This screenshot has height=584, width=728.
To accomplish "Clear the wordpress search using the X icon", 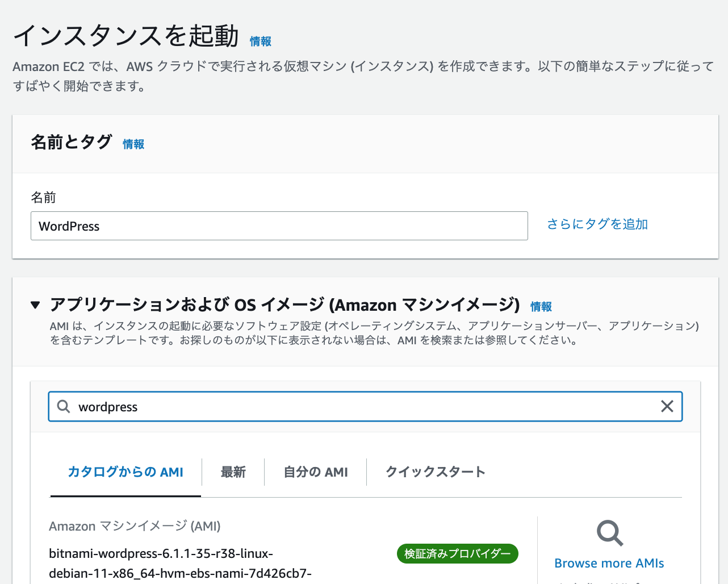I will click(x=667, y=406).
